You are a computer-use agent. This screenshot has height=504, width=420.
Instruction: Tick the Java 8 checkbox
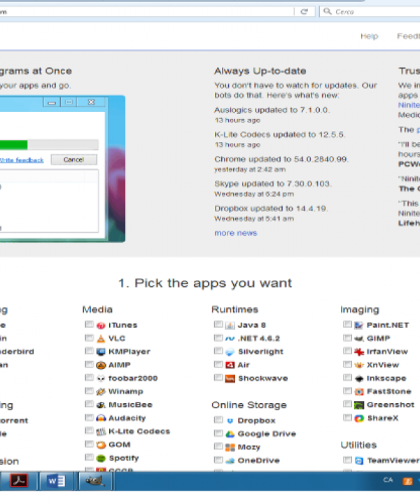[x=218, y=325]
